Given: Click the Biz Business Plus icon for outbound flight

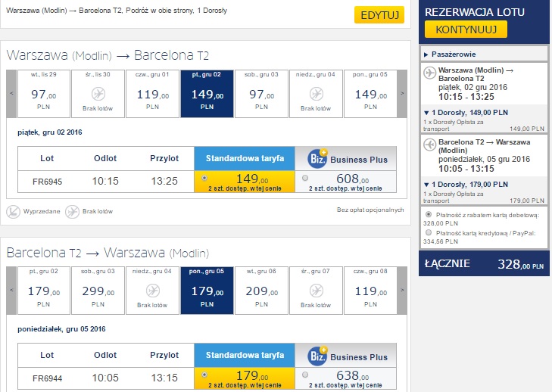Looking at the screenshot, I should (317, 158).
